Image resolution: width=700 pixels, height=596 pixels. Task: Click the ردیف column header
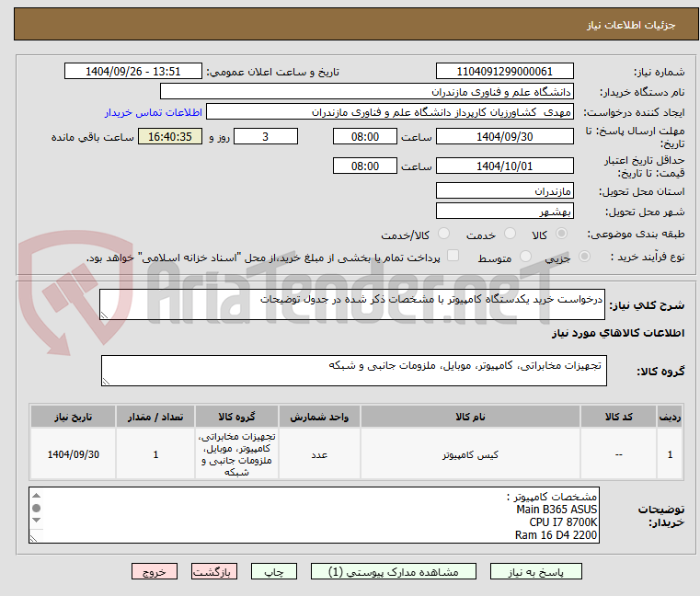pos(670,417)
